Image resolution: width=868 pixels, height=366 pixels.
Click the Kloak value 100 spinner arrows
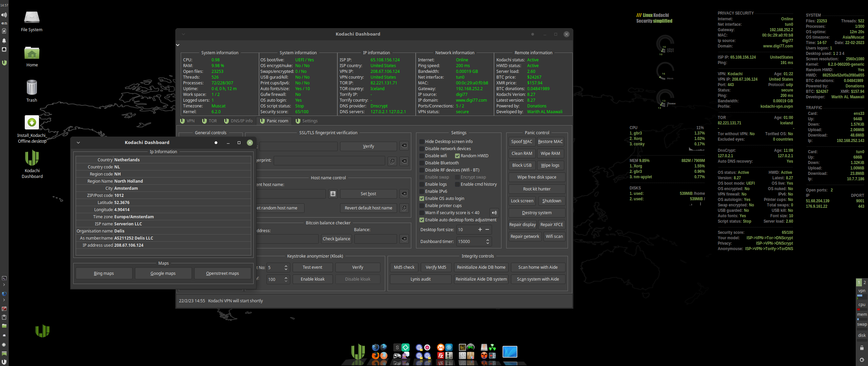coord(286,280)
